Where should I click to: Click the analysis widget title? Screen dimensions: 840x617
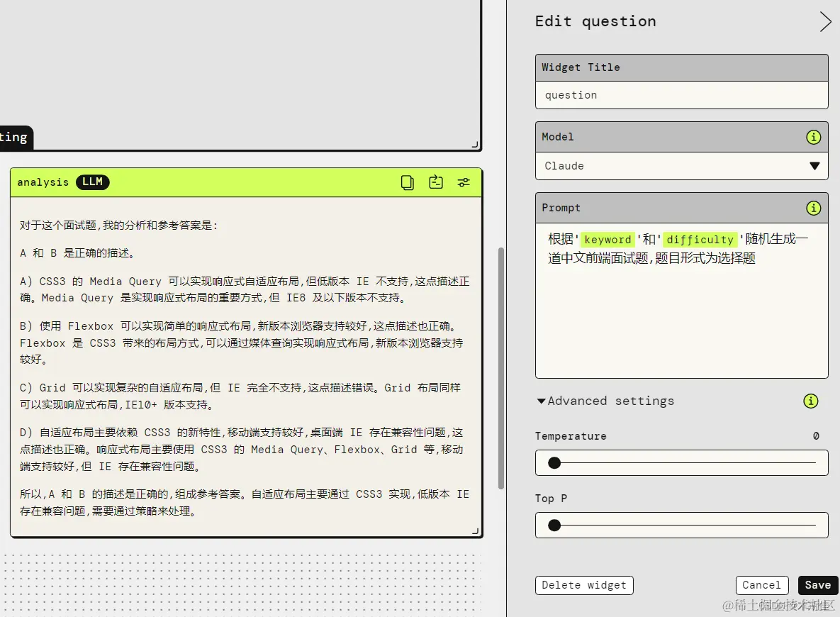click(43, 183)
